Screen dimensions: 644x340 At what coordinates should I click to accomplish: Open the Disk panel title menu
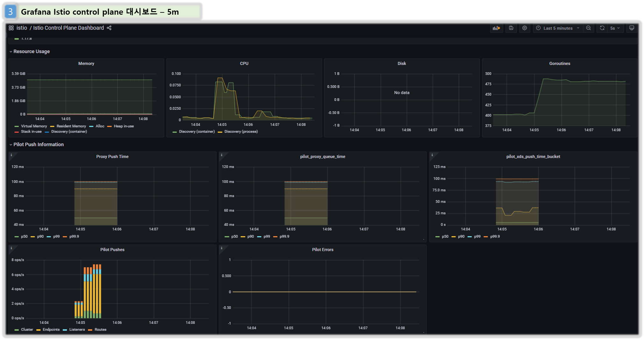pos(402,63)
